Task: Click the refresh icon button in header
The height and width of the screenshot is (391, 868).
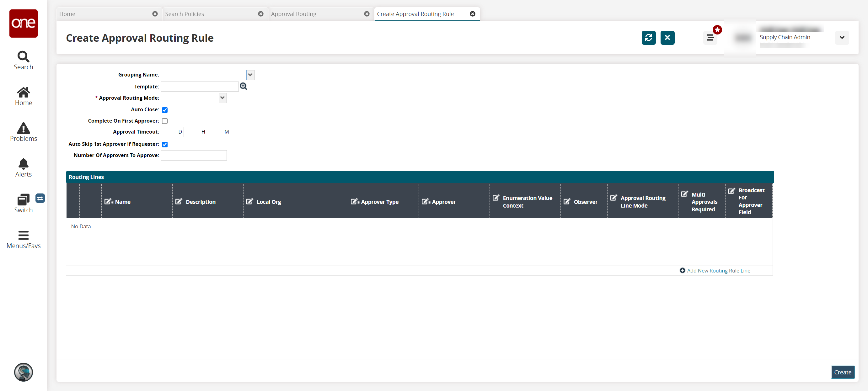Action: point(648,38)
